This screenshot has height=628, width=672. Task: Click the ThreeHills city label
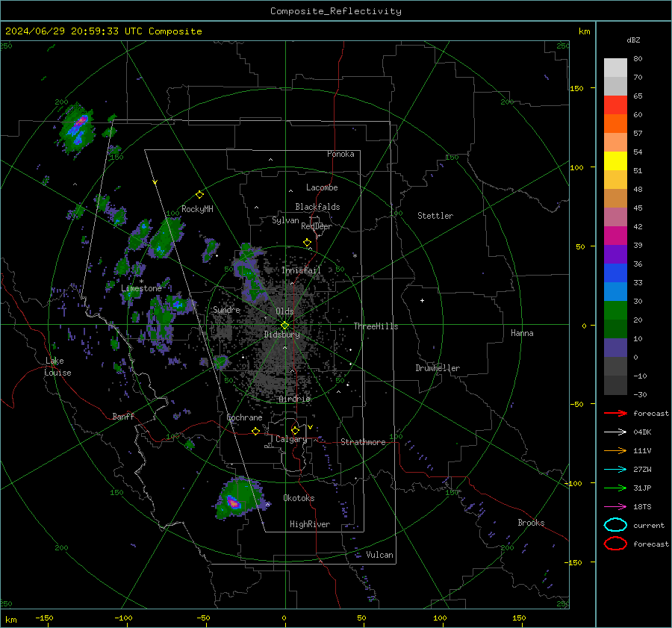coord(376,326)
